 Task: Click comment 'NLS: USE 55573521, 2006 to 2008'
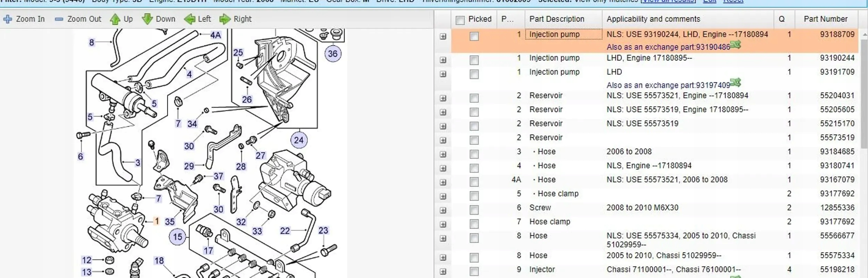(x=667, y=180)
